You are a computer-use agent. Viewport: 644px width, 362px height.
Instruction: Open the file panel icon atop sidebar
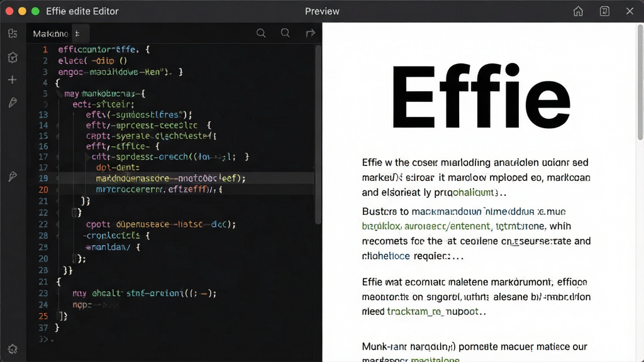(x=13, y=33)
